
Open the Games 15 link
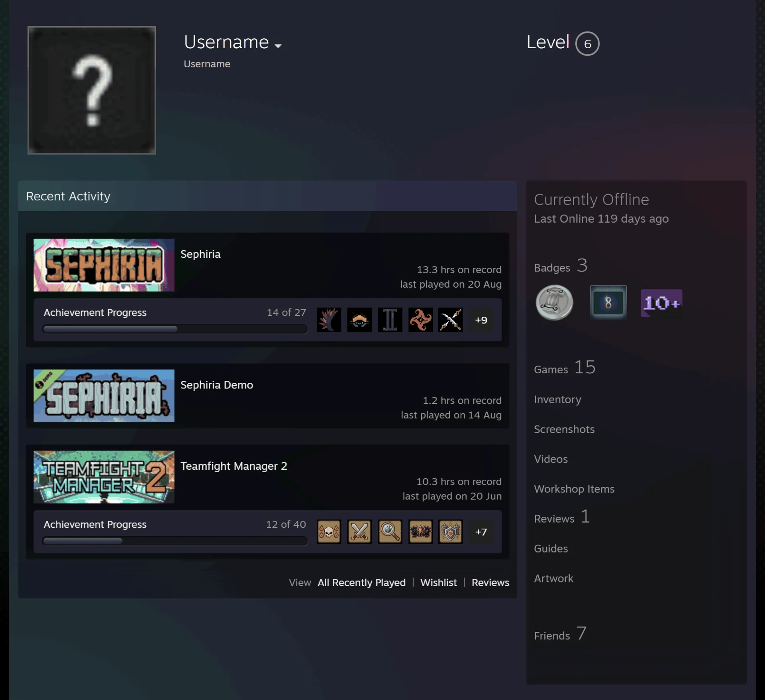pyautogui.click(x=565, y=367)
